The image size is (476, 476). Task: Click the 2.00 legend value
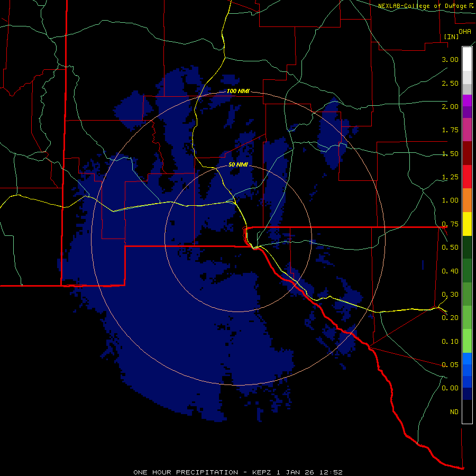[x=450, y=106]
